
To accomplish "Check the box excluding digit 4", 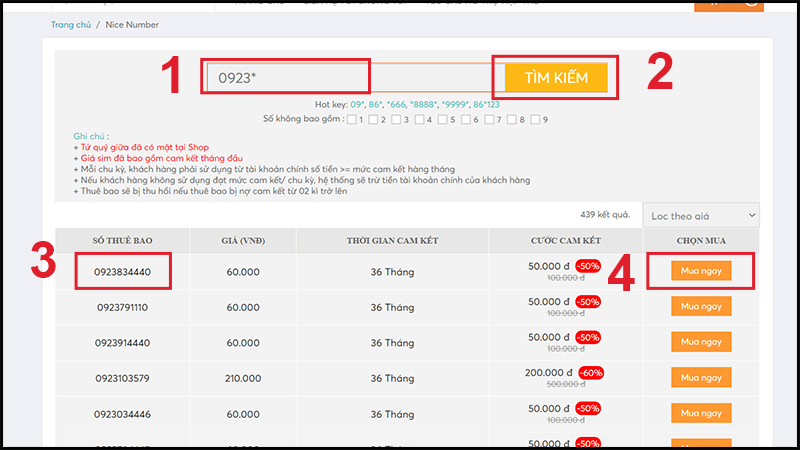I will [421, 120].
